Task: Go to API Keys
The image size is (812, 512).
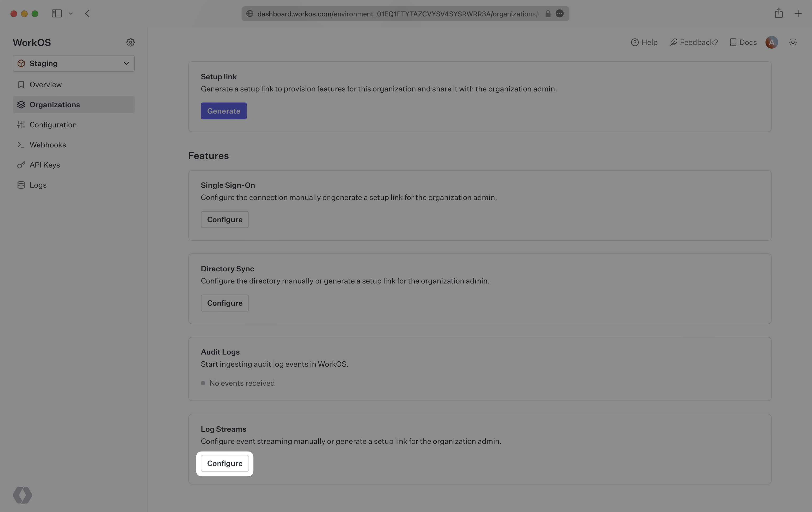Action: pyautogui.click(x=44, y=165)
